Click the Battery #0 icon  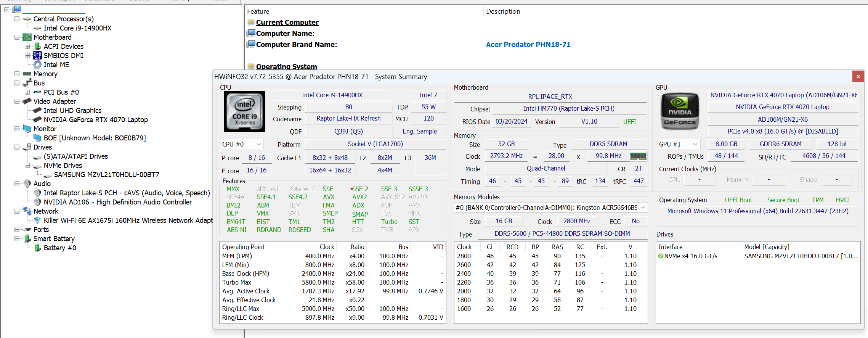(37, 248)
